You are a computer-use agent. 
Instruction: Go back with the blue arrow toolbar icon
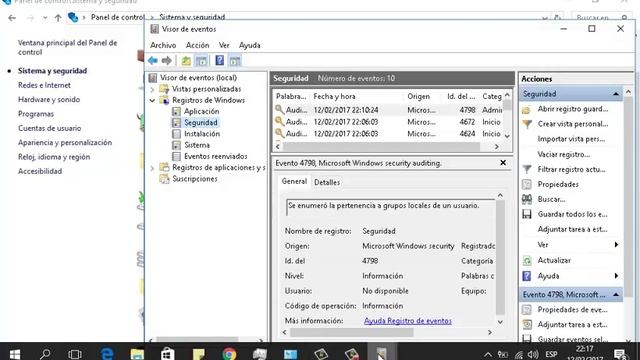click(x=153, y=61)
